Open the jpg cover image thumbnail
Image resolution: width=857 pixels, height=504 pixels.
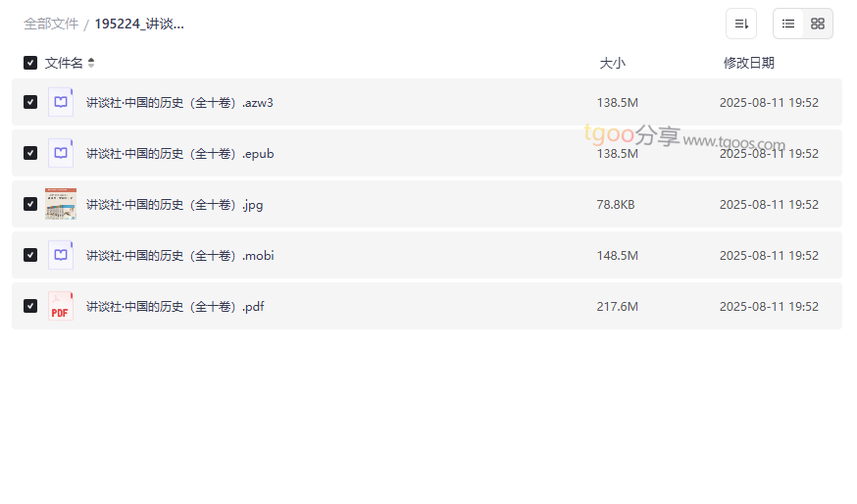(61, 204)
